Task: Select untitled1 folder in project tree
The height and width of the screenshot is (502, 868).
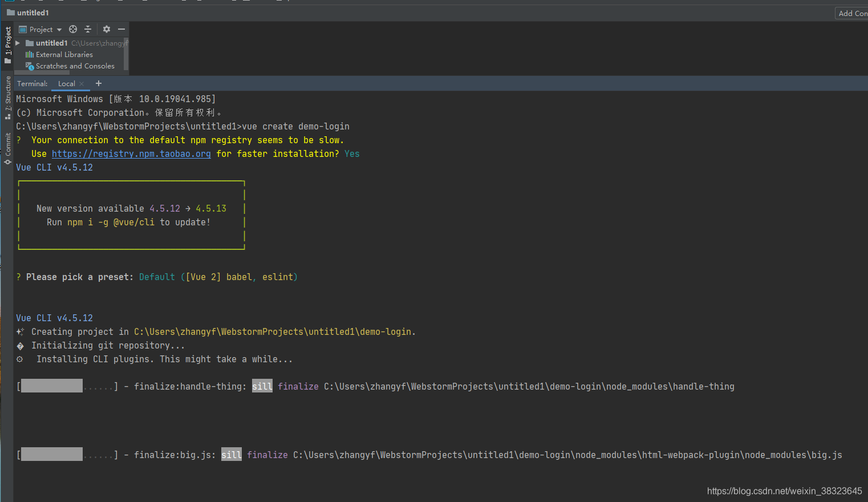Action: pyautogui.click(x=51, y=43)
